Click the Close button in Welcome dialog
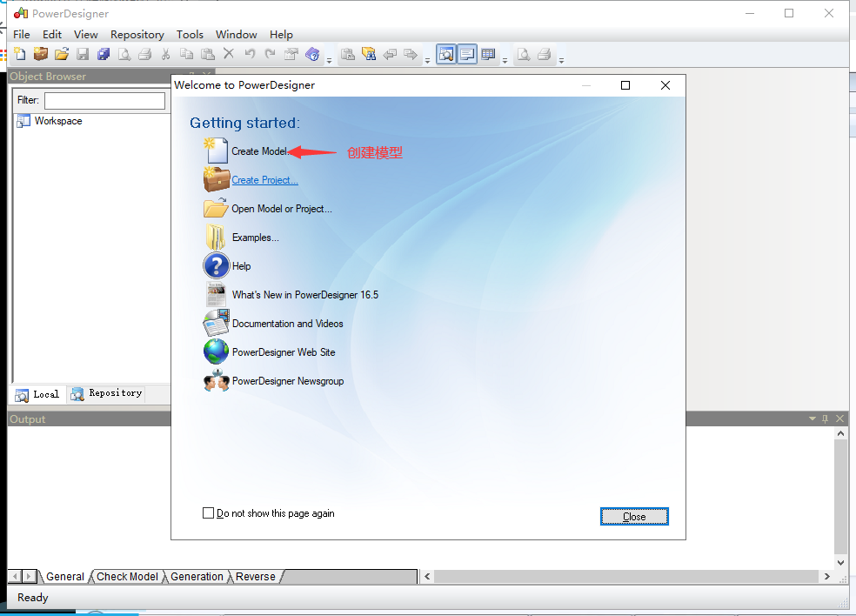This screenshot has height=616, width=856. click(634, 516)
